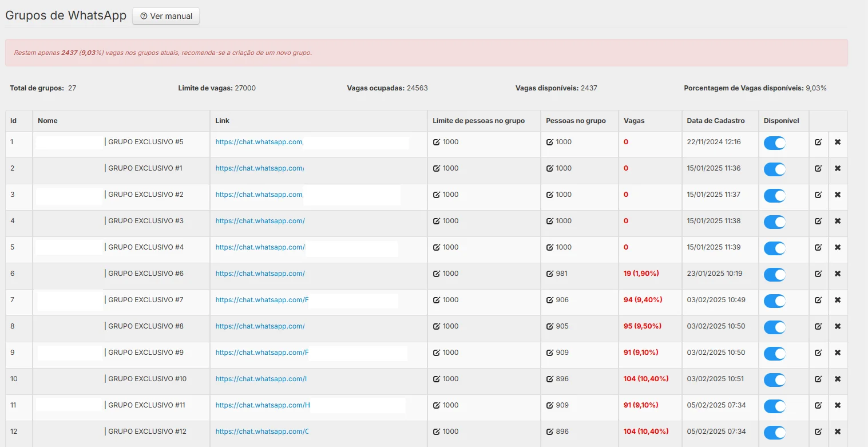Edit row for GRUPO EXCLUSIVO #11

818,405
